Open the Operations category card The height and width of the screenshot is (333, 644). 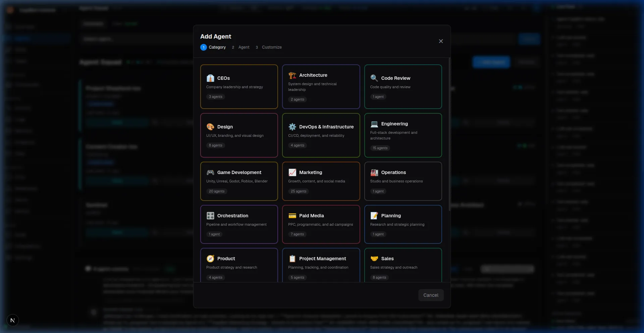pyautogui.click(x=403, y=181)
